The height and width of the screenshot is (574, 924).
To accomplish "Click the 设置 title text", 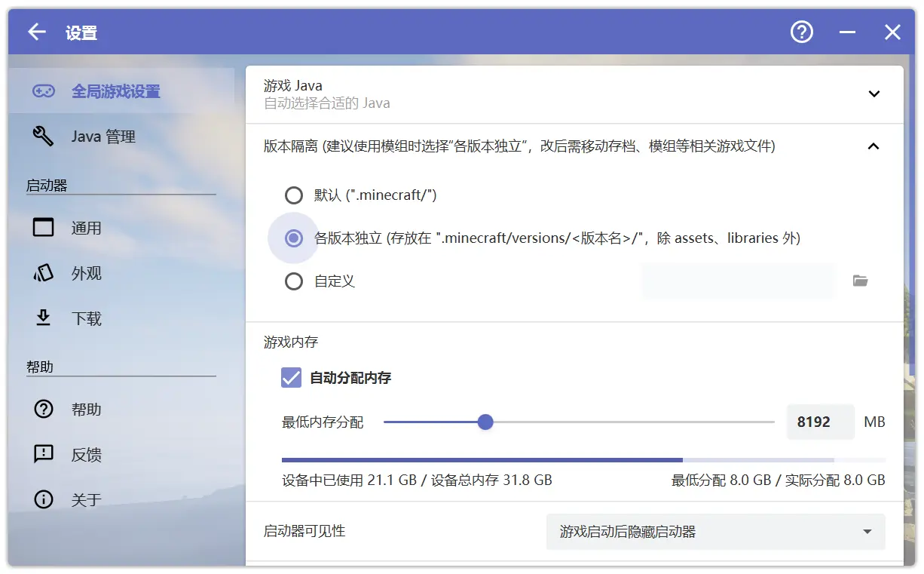I will (x=81, y=32).
